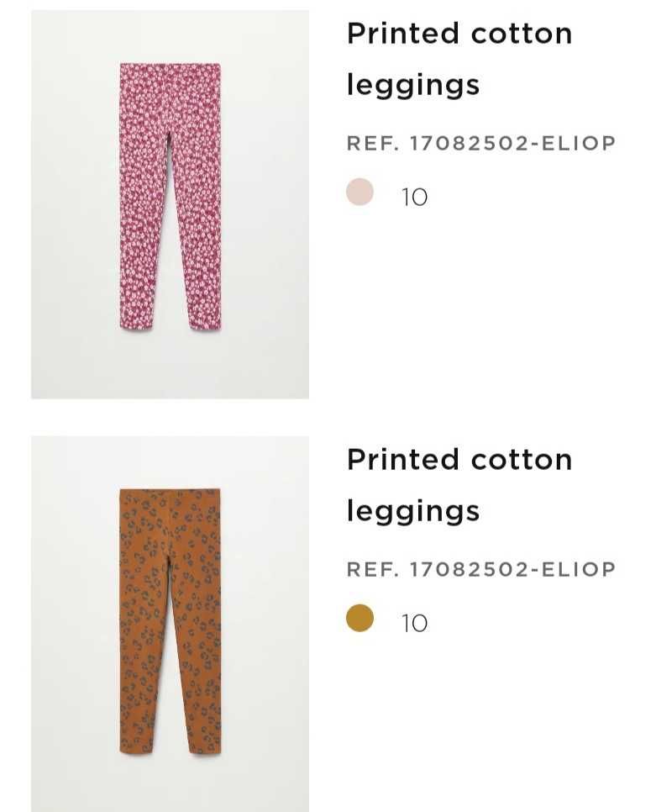The image size is (656, 812).
Task: Select the mustard yellow color swatch
Action: click(359, 618)
